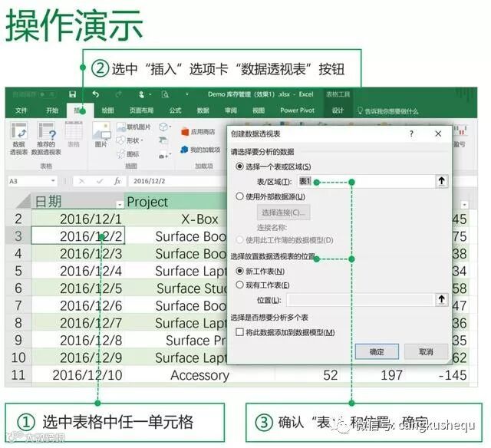Viewport: 491px width, 448px height.
Task: Undo the last action in the title bar
Action: [96, 94]
